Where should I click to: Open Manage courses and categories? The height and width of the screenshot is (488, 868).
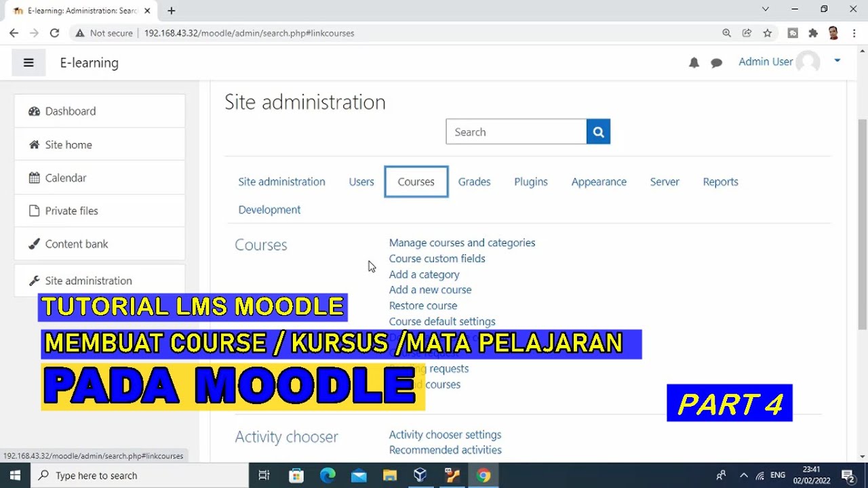462,243
